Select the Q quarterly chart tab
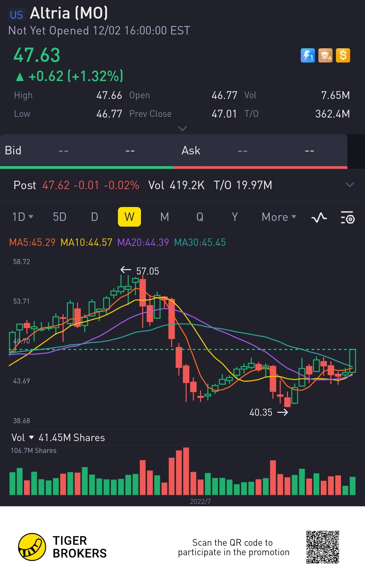This screenshot has width=365, height=588. tap(200, 217)
